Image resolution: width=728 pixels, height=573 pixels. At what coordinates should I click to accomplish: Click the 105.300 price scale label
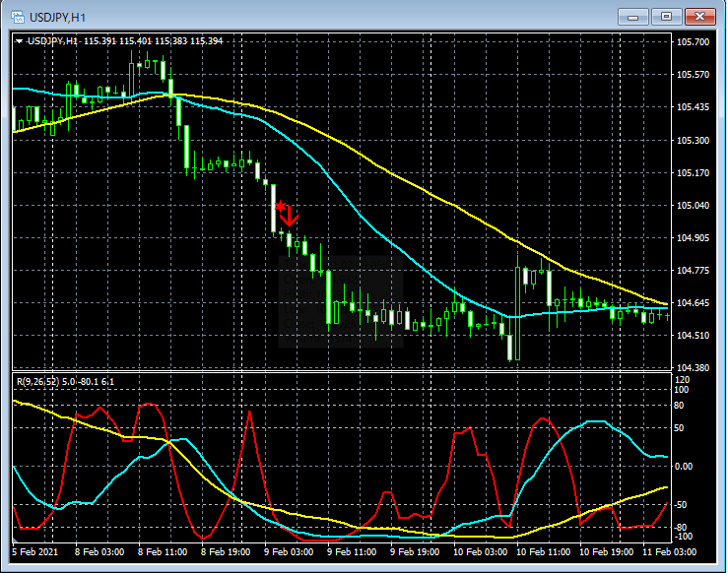pyautogui.click(x=693, y=141)
